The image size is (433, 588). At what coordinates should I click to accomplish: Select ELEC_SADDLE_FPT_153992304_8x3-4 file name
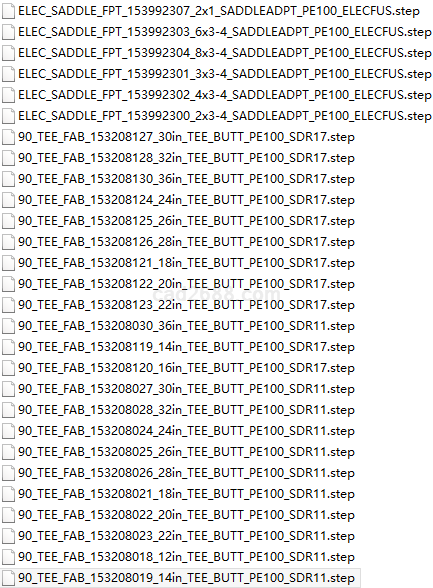[225, 53]
